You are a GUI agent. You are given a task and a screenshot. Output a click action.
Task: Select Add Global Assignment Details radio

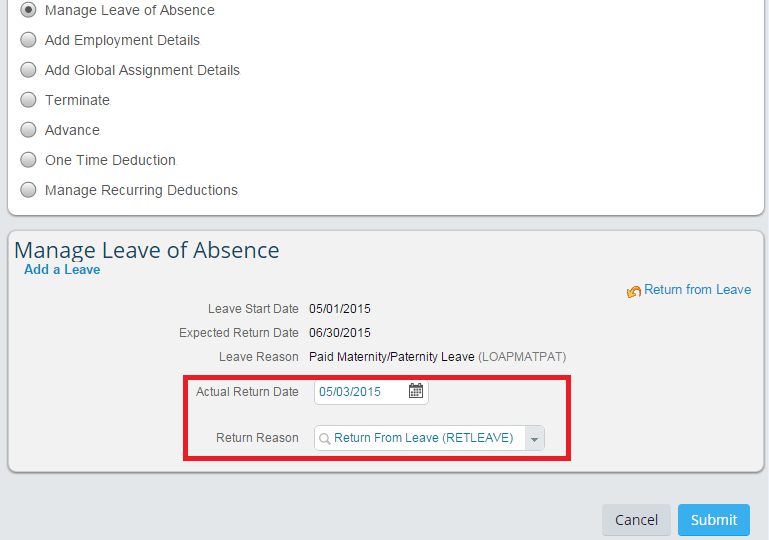[28, 70]
